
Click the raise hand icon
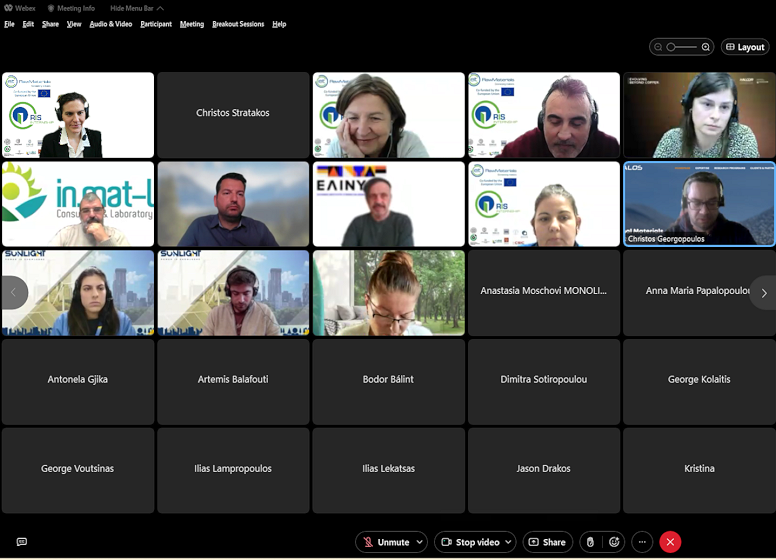[590, 542]
